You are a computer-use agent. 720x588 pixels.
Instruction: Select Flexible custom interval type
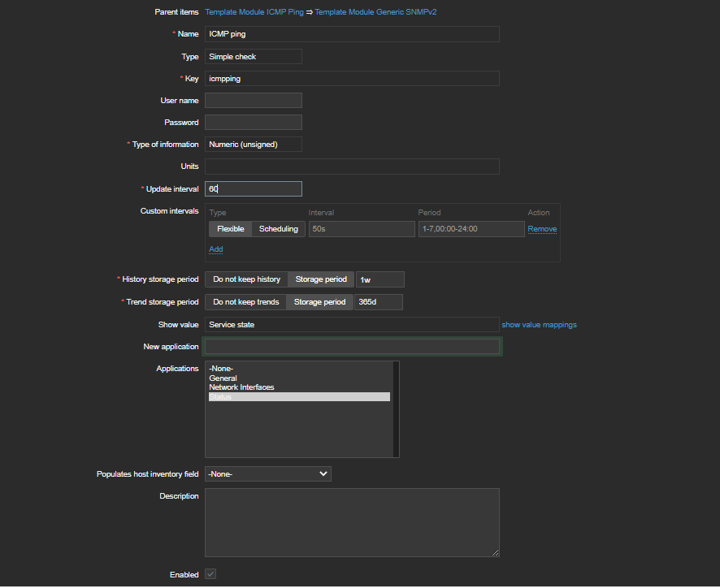click(231, 228)
